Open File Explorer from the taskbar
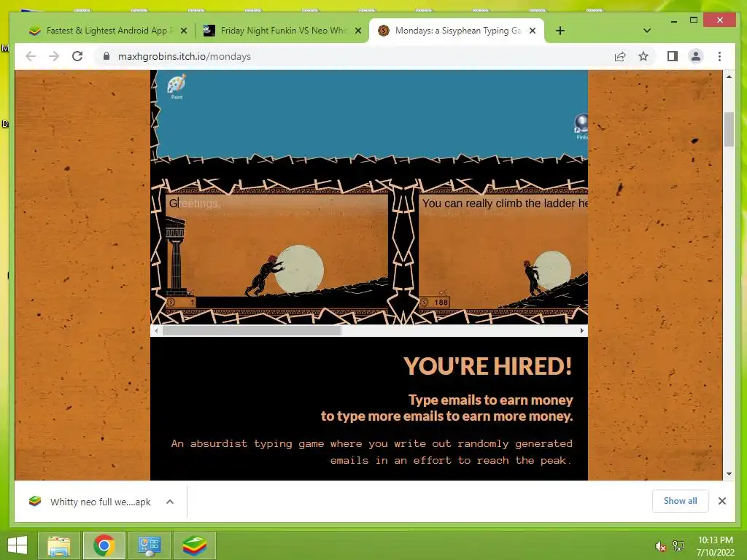The height and width of the screenshot is (560, 747). click(x=58, y=545)
